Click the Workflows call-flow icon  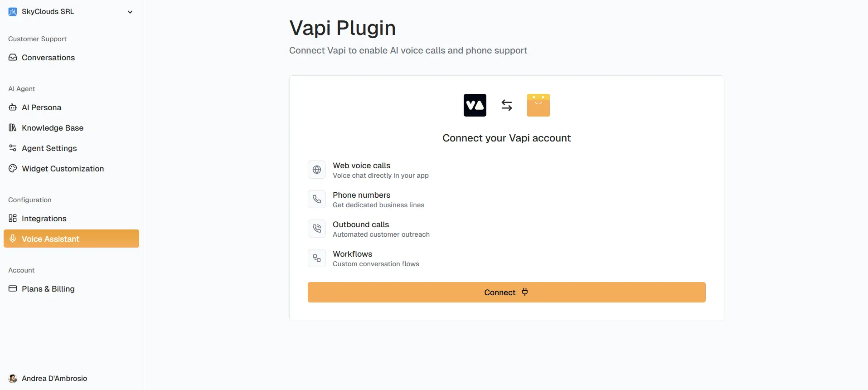[316, 258]
